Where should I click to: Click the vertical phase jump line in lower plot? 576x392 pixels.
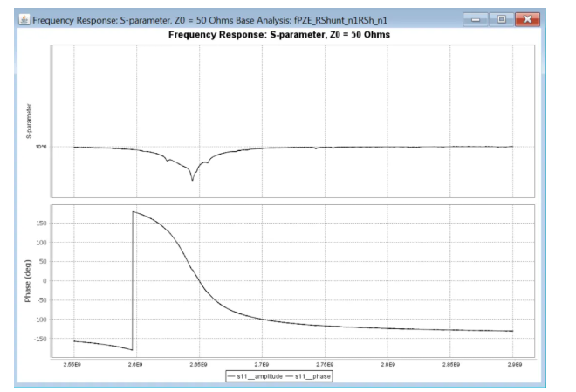point(133,279)
